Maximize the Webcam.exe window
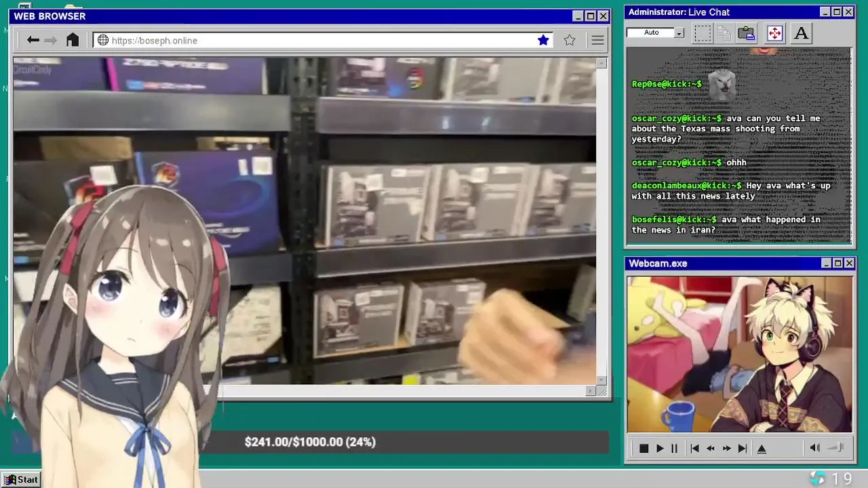This screenshot has height=488, width=868. point(837,263)
